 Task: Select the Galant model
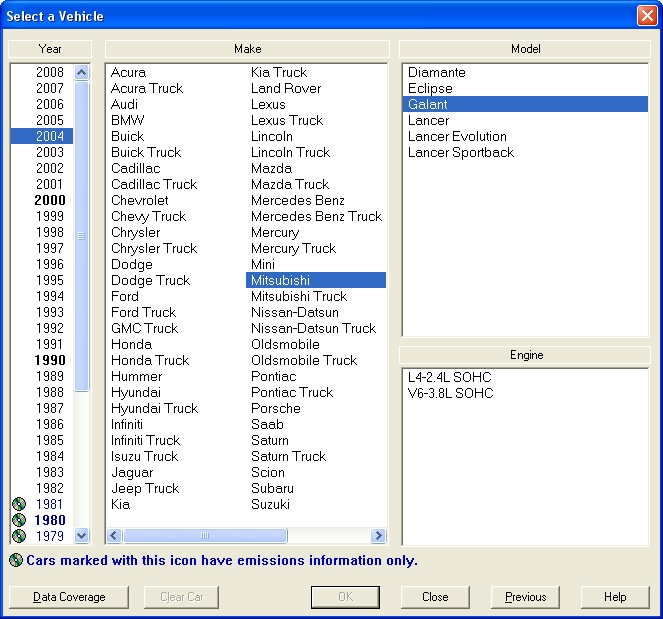(x=526, y=104)
